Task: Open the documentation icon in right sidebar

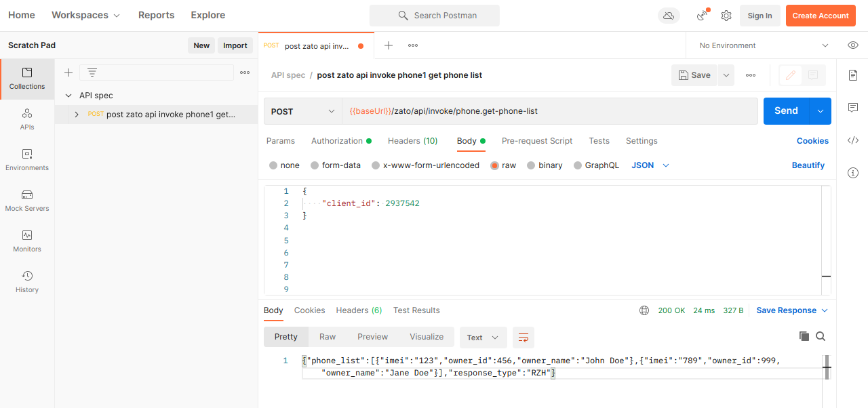Action: coord(853,75)
